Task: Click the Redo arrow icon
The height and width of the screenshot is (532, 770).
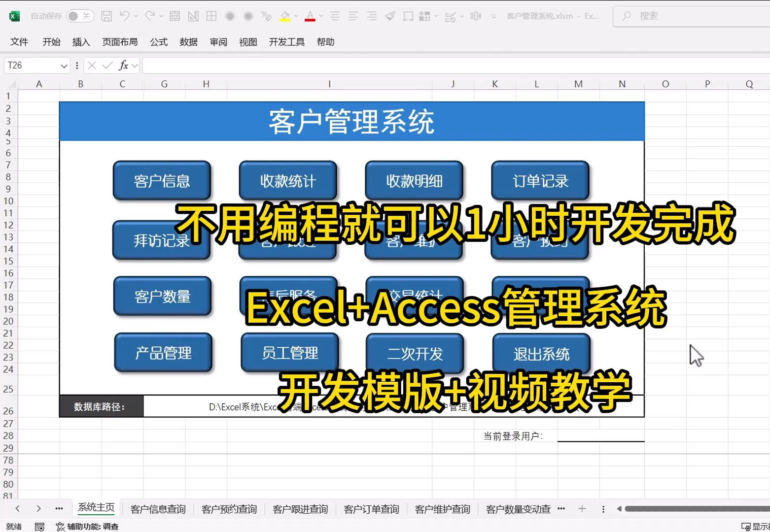Action: pos(150,16)
